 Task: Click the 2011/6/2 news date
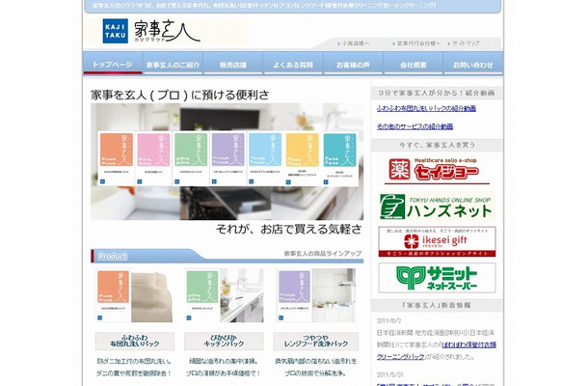pyautogui.click(x=388, y=321)
